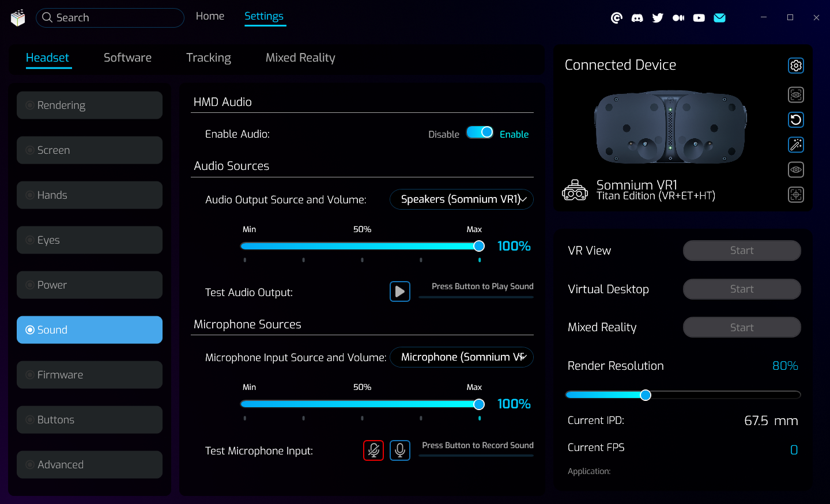This screenshot has width=830, height=504.
Task: Start recording with the blue microphone icon
Action: click(400, 450)
